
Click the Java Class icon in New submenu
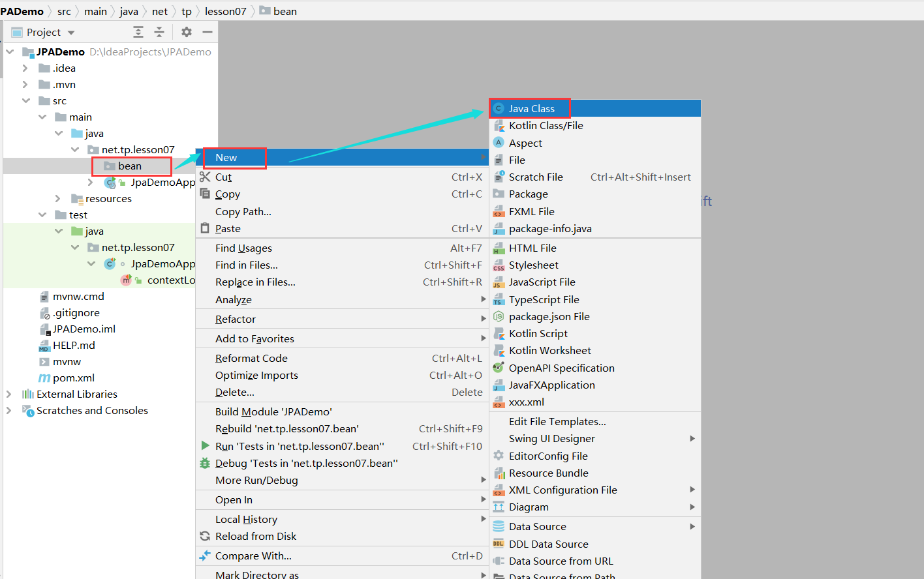499,109
